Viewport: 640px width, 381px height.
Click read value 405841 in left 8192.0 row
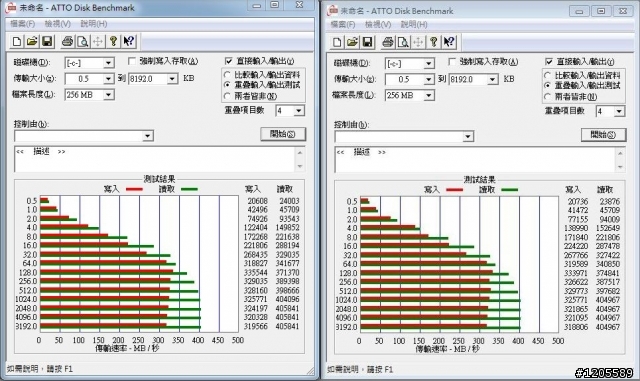(287, 326)
